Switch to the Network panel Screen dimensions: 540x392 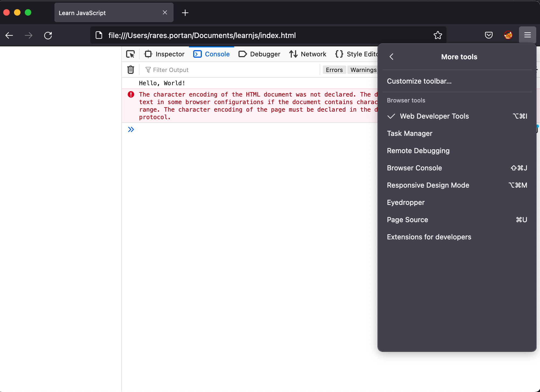pyautogui.click(x=308, y=54)
